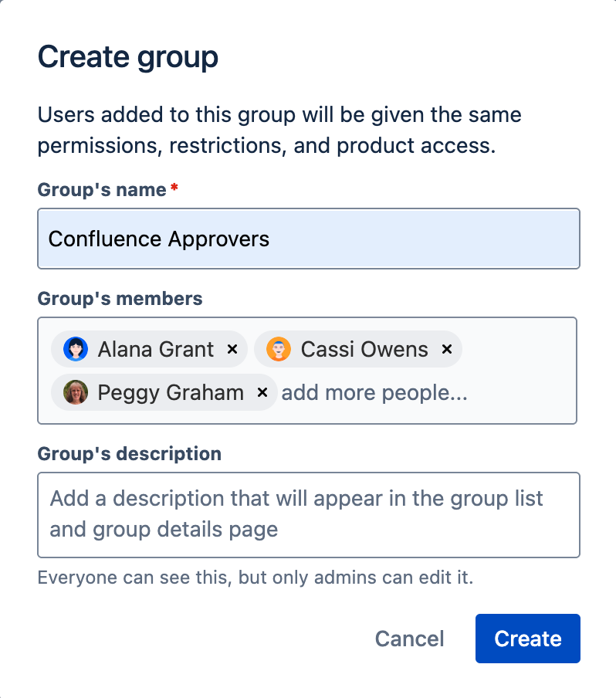Click Peggy Graham's photo avatar
Screen dimensions: 616x698
76,392
